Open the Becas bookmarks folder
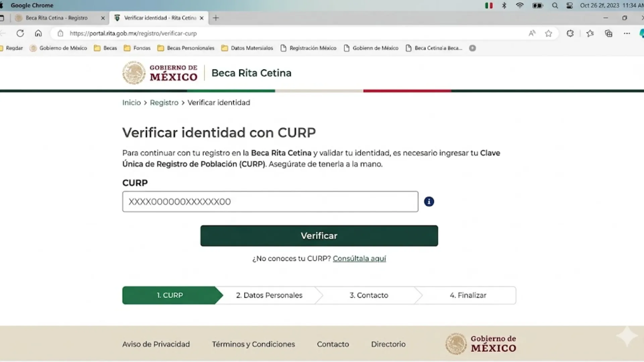 pos(105,48)
